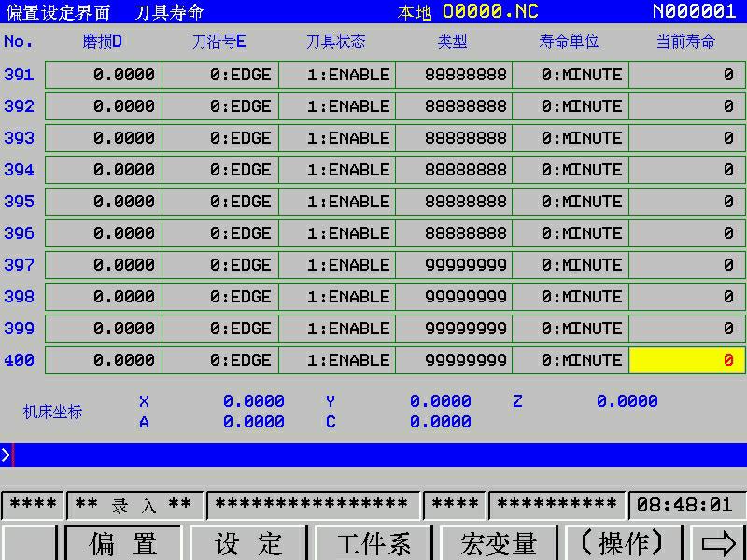Toggle the 刀具状态 field of tool 396
This screenshot has height=560, width=747.
point(337,233)
